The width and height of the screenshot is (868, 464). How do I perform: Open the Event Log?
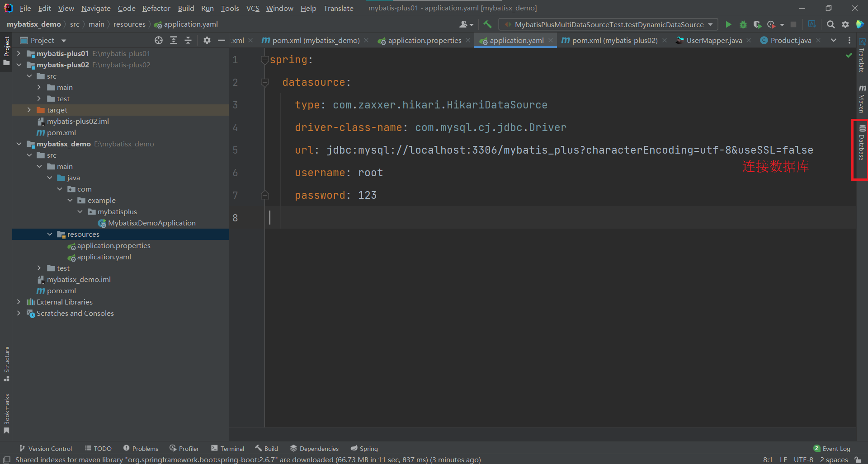[x=831, y=448]
